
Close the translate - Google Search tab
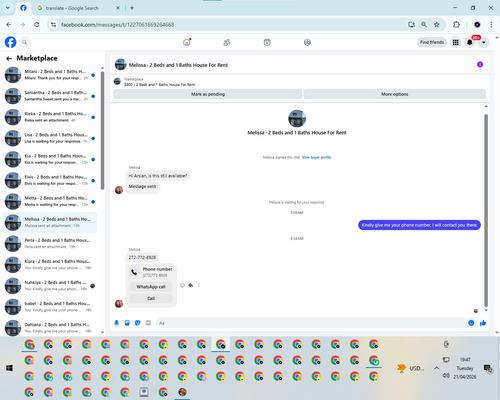coord(118,8)
